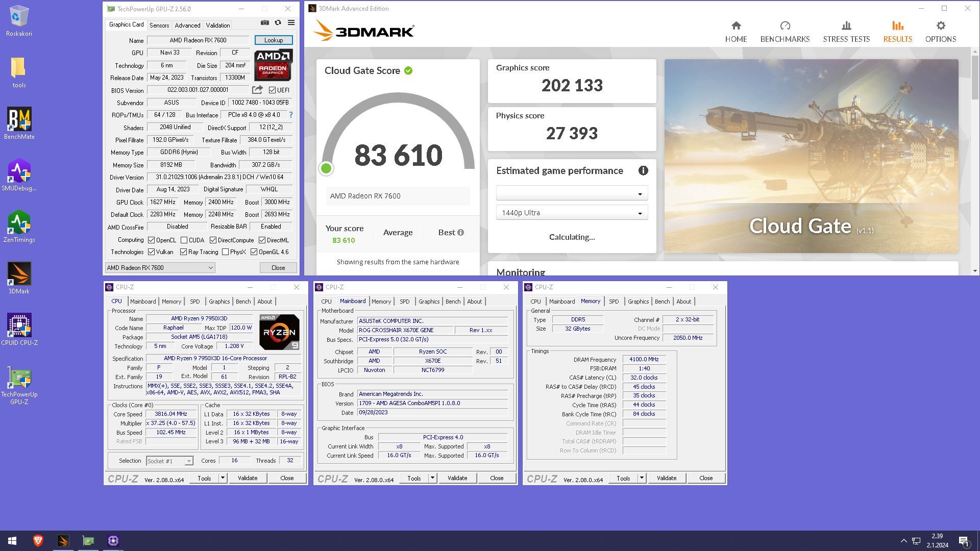The width and height of the screenshot is (980, 551).
Task: Toggle OpenGL 4.6 checkbox
Action: [254, 252]
